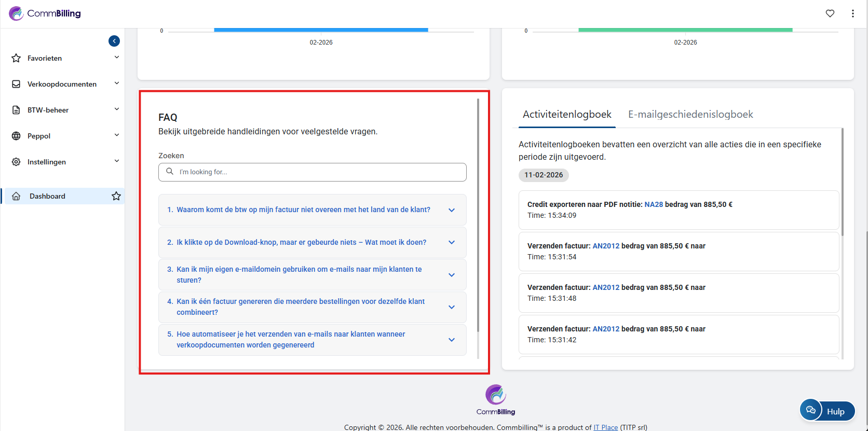Switch to the E-mailgeschiedenislogboek tab
The width and height of the screenshot is (868, 431).
pyautogui.click(x=690, y=114)
